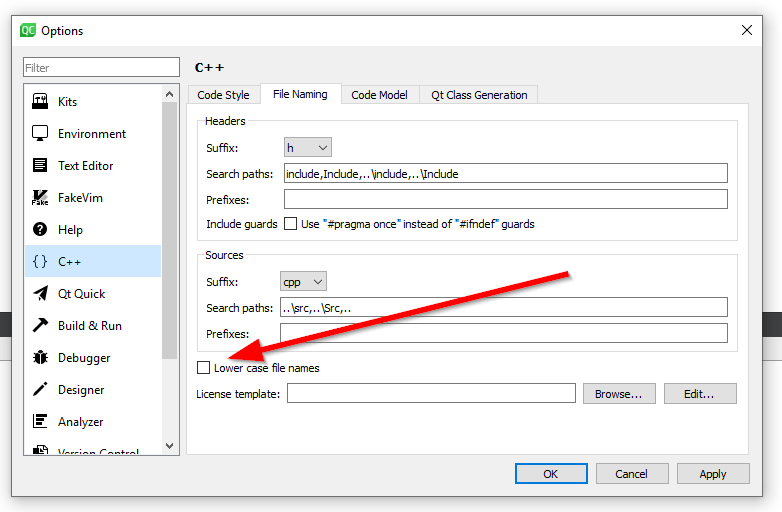Viewport: 782px width, 512px height.
Task: Open the Debugger bug icon
Action: pyautogui.click(x=40, y=358)
